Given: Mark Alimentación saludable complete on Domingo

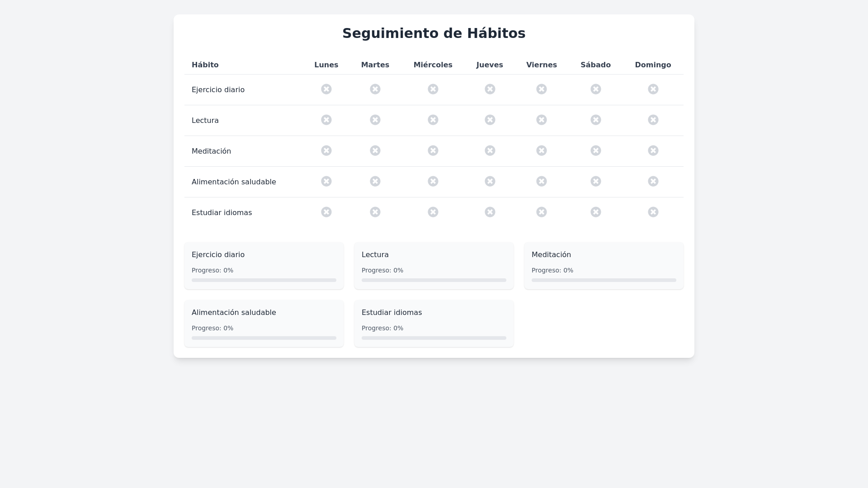Looking at the screenshot, I should coord(653,181).
